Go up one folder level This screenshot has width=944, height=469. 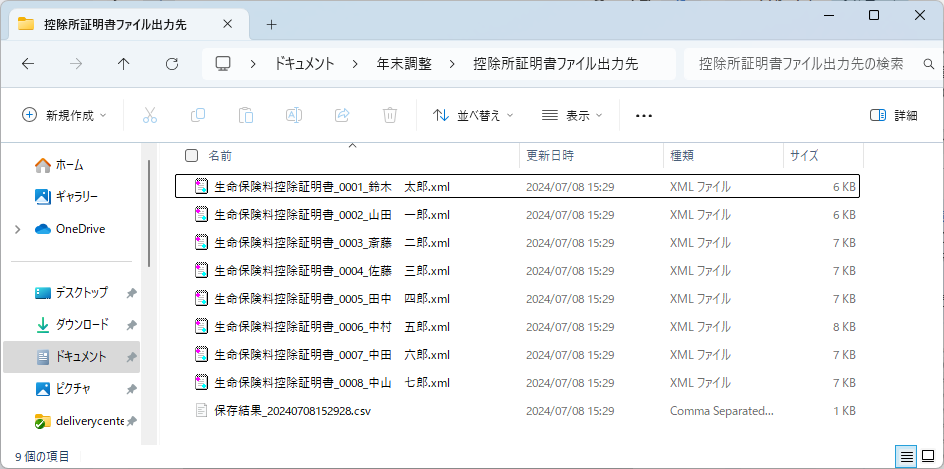coord(124,64)
